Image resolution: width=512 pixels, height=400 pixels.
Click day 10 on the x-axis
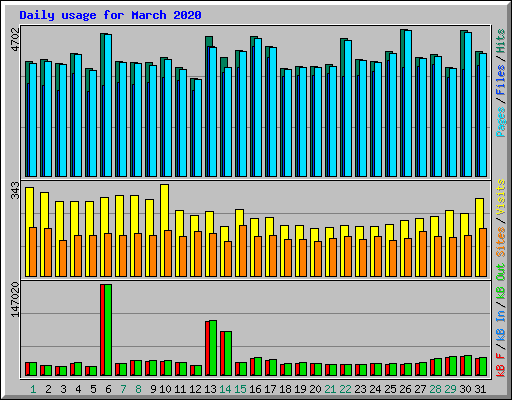pos(165,389)
